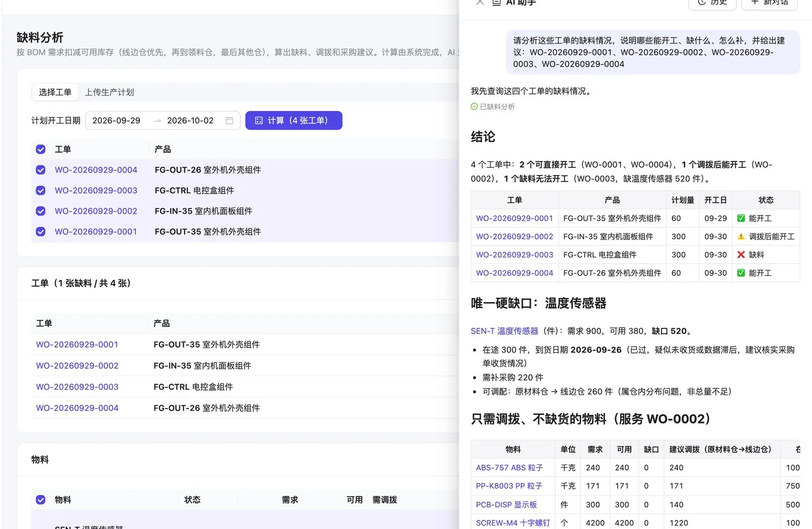The image size is (812, 529).
Task: Toggle select-all checkbox in 工单 header
Action: (41, 149)
